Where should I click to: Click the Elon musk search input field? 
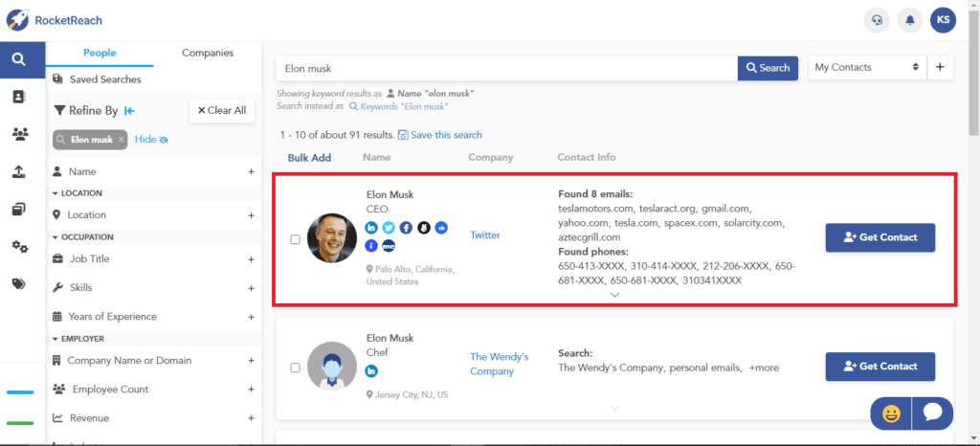[505, 68]
